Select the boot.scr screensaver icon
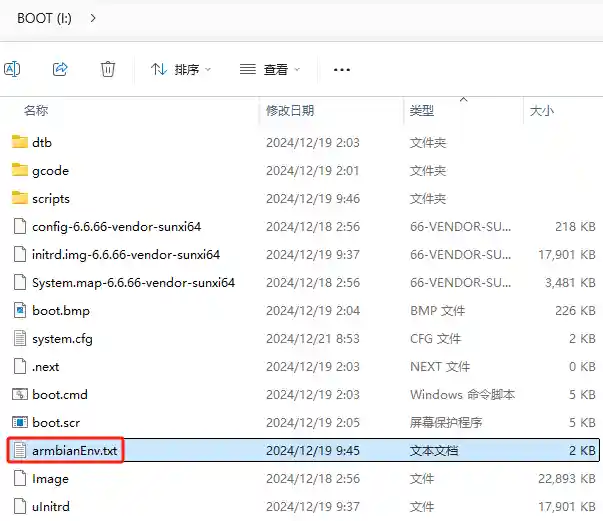Viewport: 603px width, 521px height. click(x=20, y=423)
